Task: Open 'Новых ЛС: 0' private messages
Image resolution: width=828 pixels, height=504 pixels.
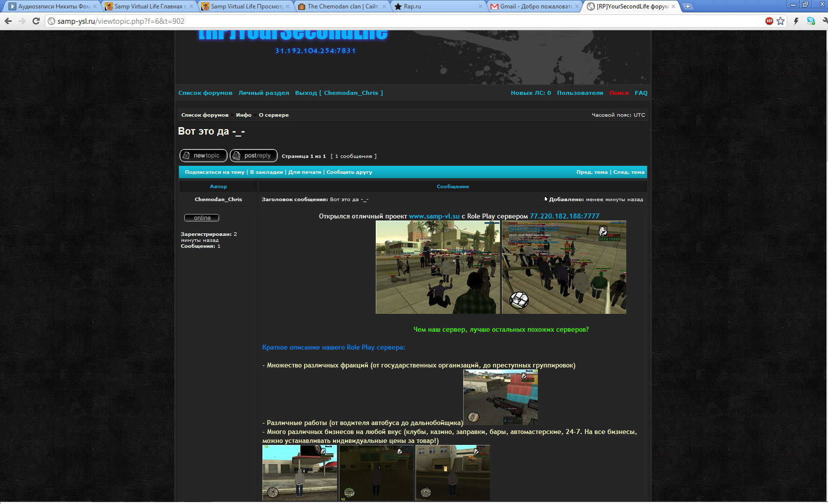Action: coord(531,93)
